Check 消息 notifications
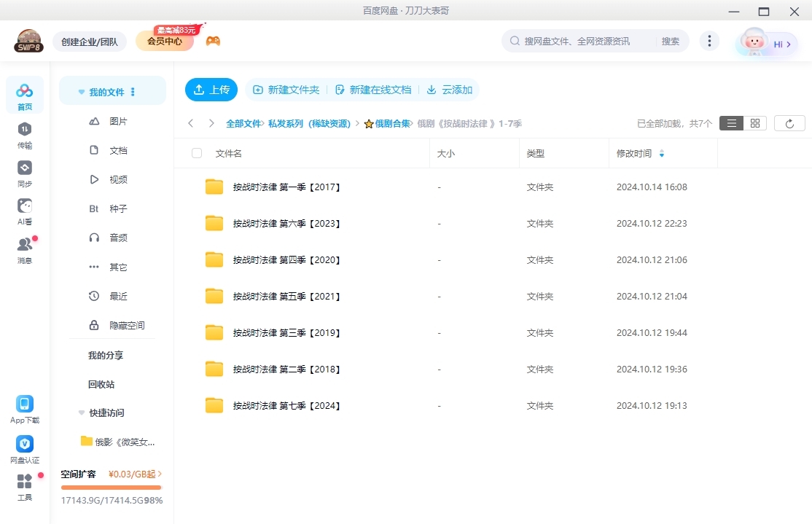The height and width of the screenshot is (524, 812). click(x=25, y=248)
